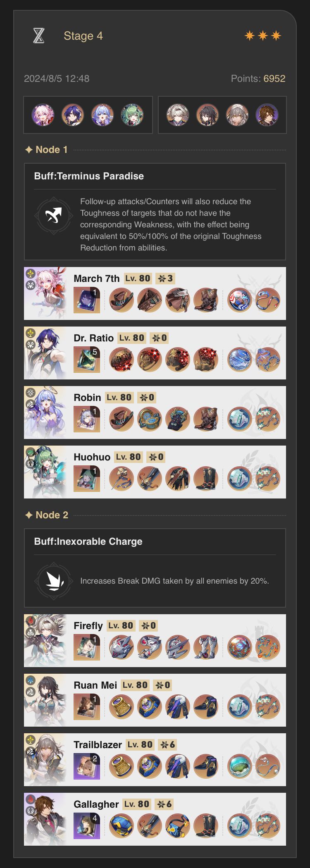Screen dimensions: 310x868
Task: Select March 7th's light cone icon
Action: click(x=87, y=300)
